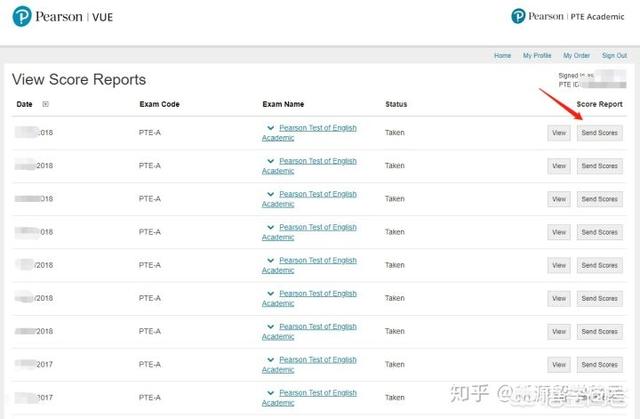Click the Score Report column header
The width and height of the screenshot is (640, 419).
coord(600,104)
